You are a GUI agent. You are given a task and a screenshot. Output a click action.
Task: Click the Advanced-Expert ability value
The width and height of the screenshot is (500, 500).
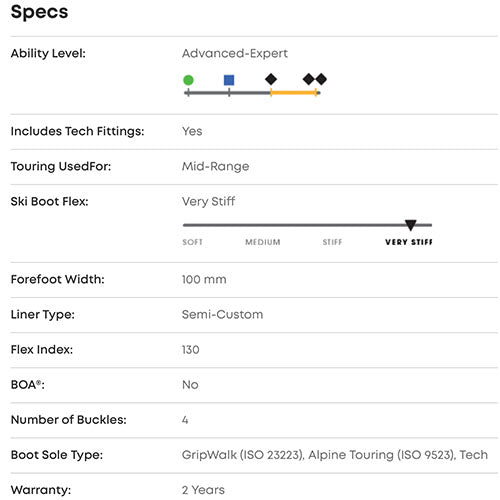pos(235,53)
